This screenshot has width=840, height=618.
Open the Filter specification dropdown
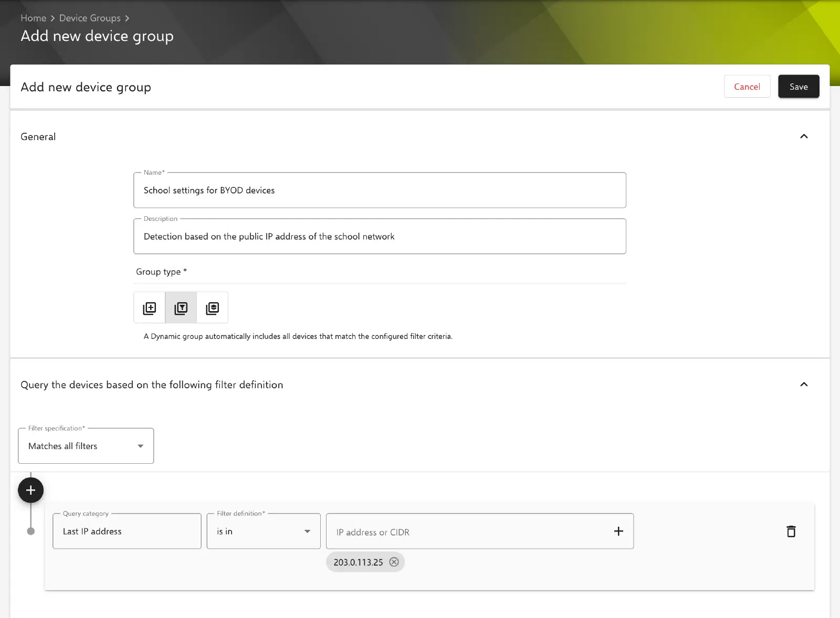[86, 446]
